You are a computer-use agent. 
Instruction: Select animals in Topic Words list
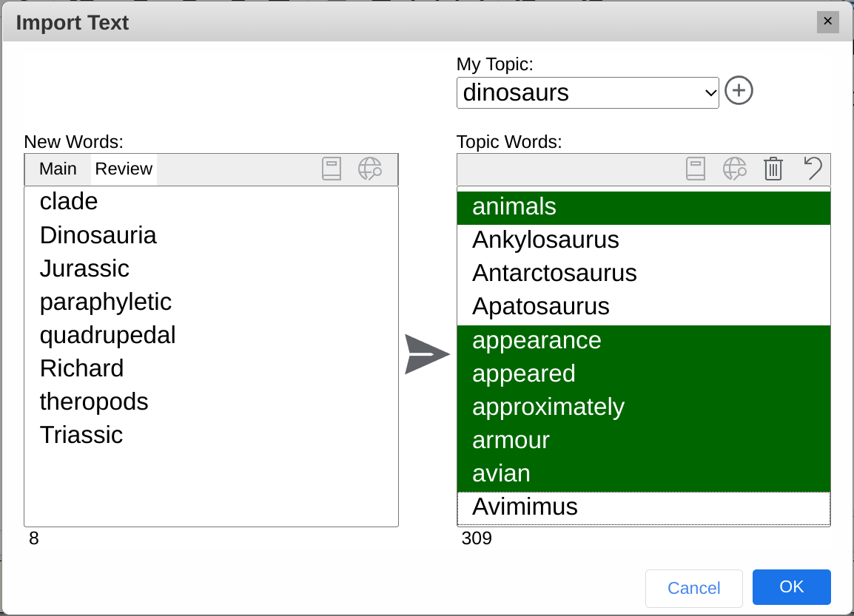(x=644, y=207)
